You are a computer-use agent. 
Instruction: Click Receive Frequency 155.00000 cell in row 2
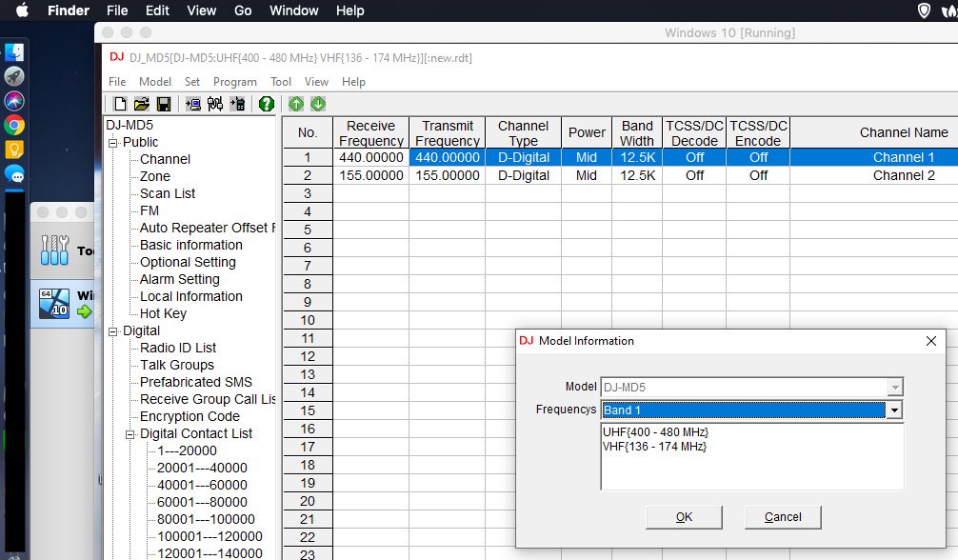370,175
